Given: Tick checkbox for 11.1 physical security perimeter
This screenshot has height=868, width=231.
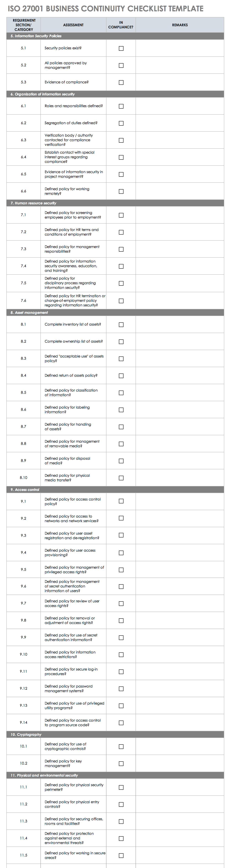Looking at the screenshot, I should coord(121,787).
